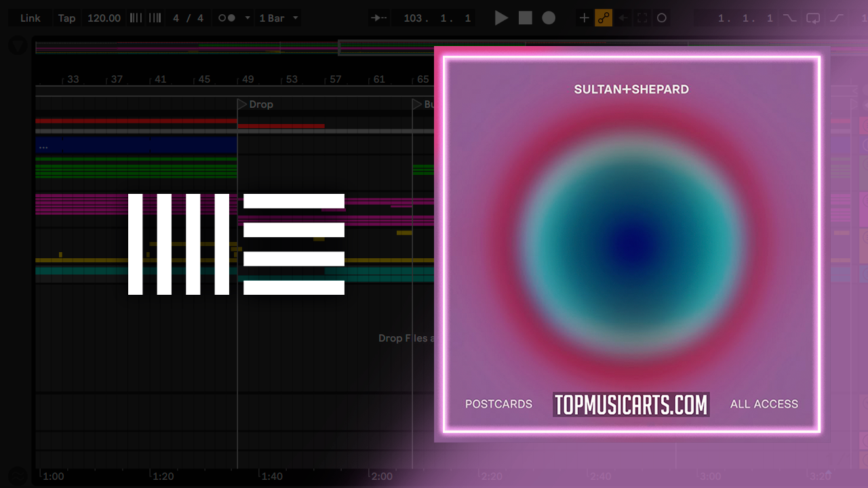Image resolution: width=868 pixels, height=488 pixels.
Task: Toggle the Automation Arm button
Action: pyautogui.click(x=604, y=18)
